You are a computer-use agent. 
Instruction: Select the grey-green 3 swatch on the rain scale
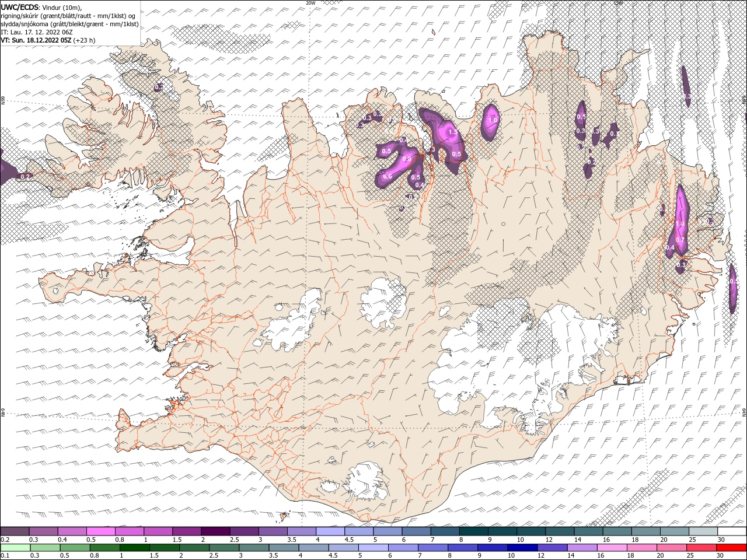tap(254, 548)
